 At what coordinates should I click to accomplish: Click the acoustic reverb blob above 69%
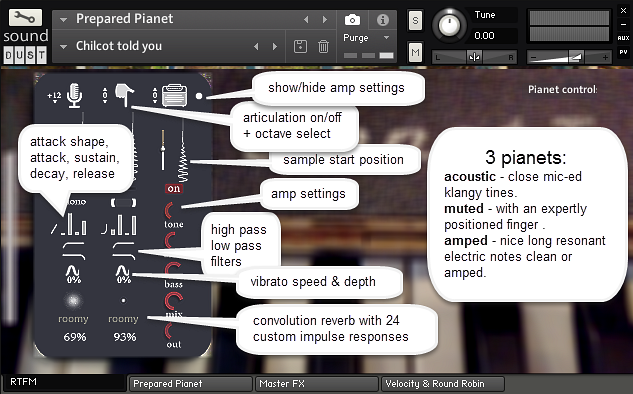point(73,300)
